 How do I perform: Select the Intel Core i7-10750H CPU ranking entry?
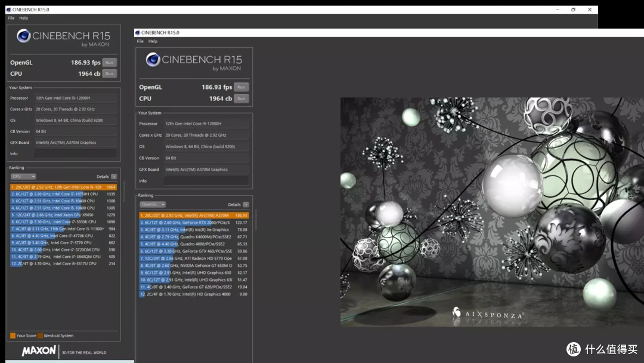(x=63, y=194)
